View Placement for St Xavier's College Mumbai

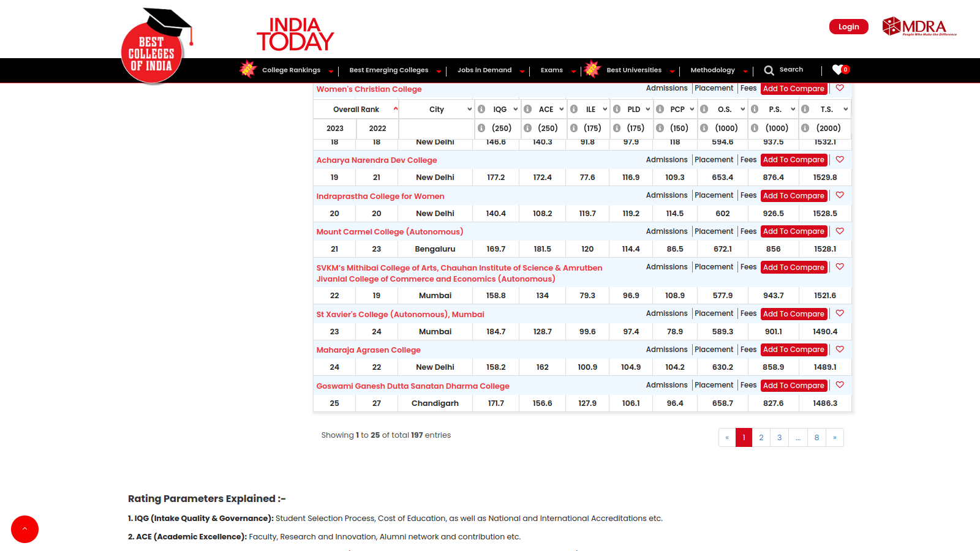[x=714, y=313]
